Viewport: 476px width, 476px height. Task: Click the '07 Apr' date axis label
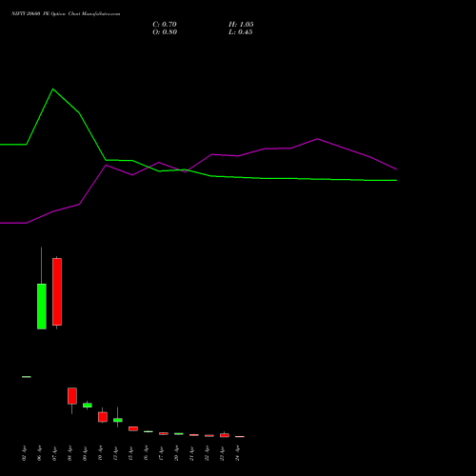pyautogui.click(x=54, y=453)
